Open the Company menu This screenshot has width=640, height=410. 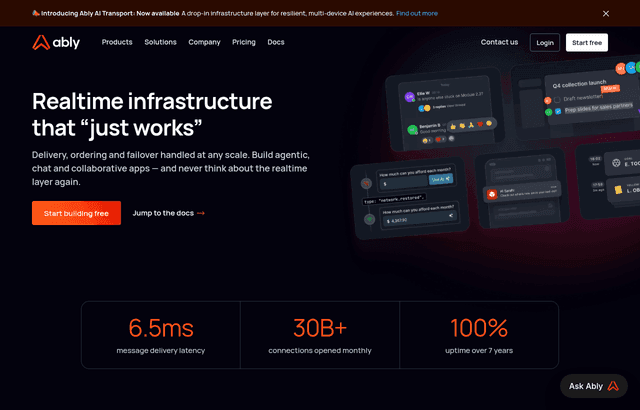coord(204,42)
